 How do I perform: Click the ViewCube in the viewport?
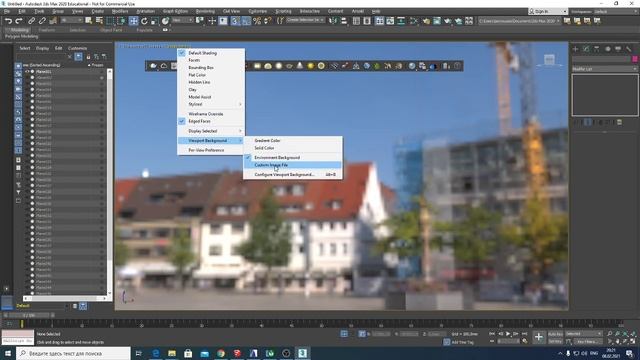point(549,60)
